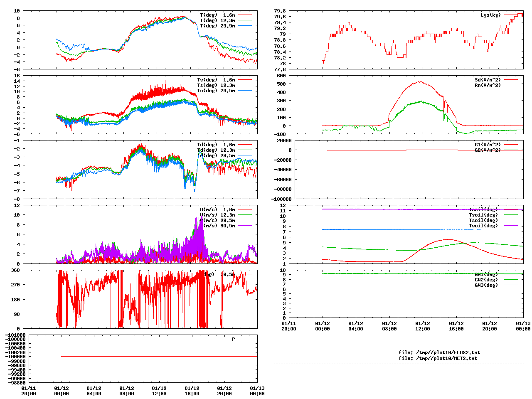The image size is (532, 399).
Task: Click '01/11 20:00' under the pressure plot
Action: tap(29, 391)
